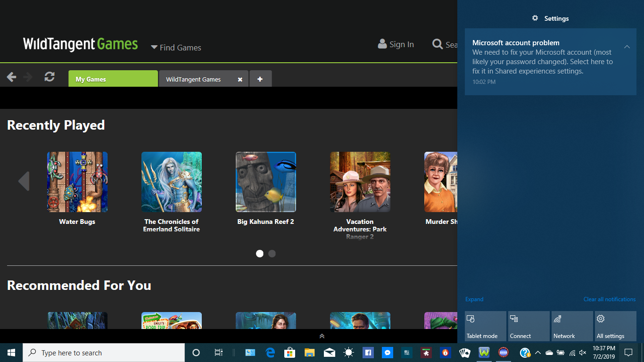This screenshot has height=362, width=644.
Task: Open Microsoft account problem notification
Action: (551, 62)
